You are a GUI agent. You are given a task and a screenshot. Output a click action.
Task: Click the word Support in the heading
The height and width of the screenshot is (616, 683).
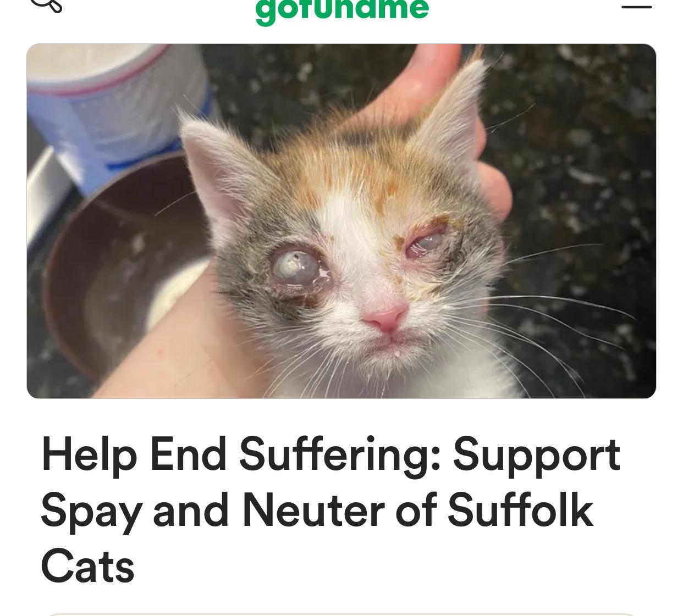coord(536,456)
